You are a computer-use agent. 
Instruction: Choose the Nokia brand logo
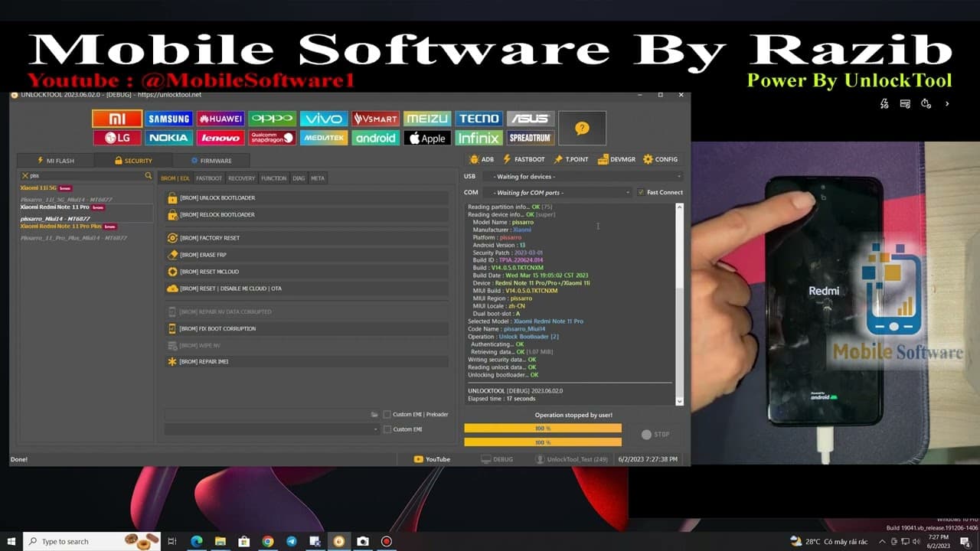(x=169, y=138)
